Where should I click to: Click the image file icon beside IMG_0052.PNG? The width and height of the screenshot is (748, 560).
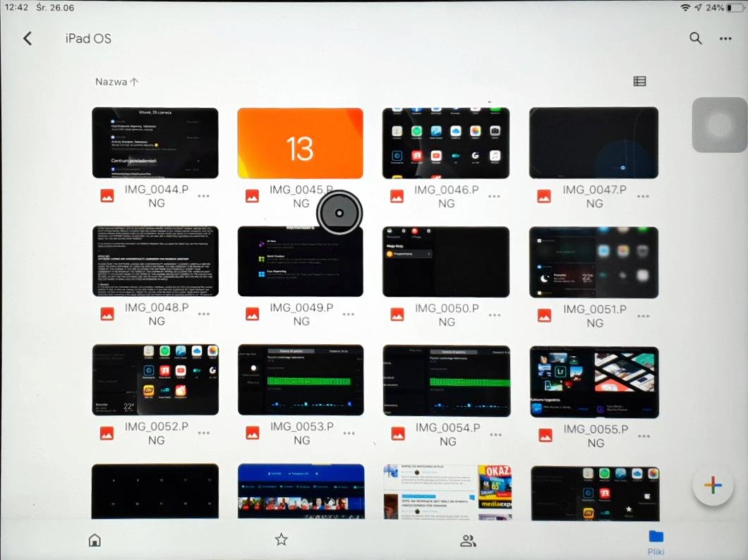[107, 433]
